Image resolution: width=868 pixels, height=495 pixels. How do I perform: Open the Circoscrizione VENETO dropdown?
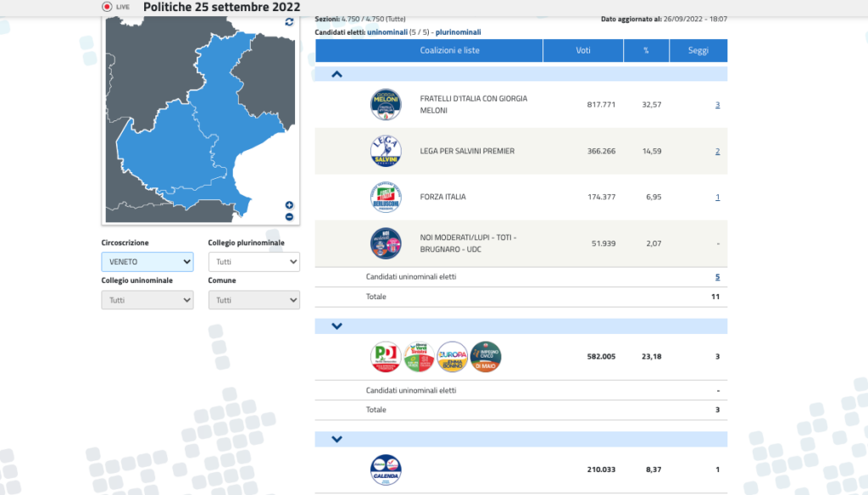(x=147, y=262)
